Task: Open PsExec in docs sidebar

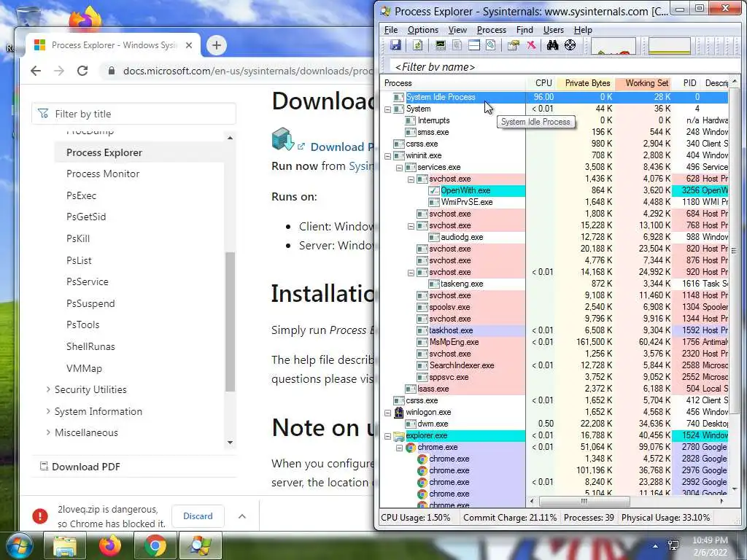Action: click(x=82, y=195)
